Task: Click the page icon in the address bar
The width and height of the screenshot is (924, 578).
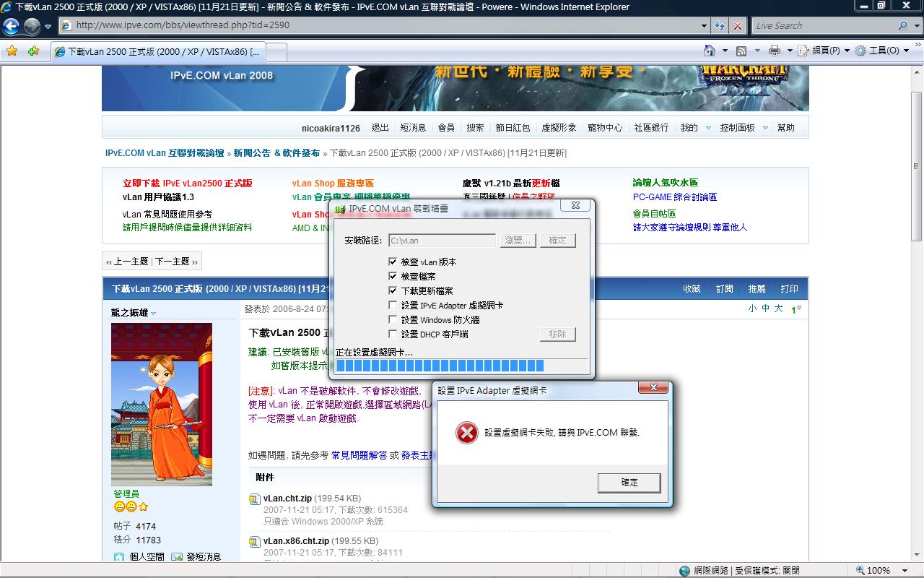Action: pos(66,25)
